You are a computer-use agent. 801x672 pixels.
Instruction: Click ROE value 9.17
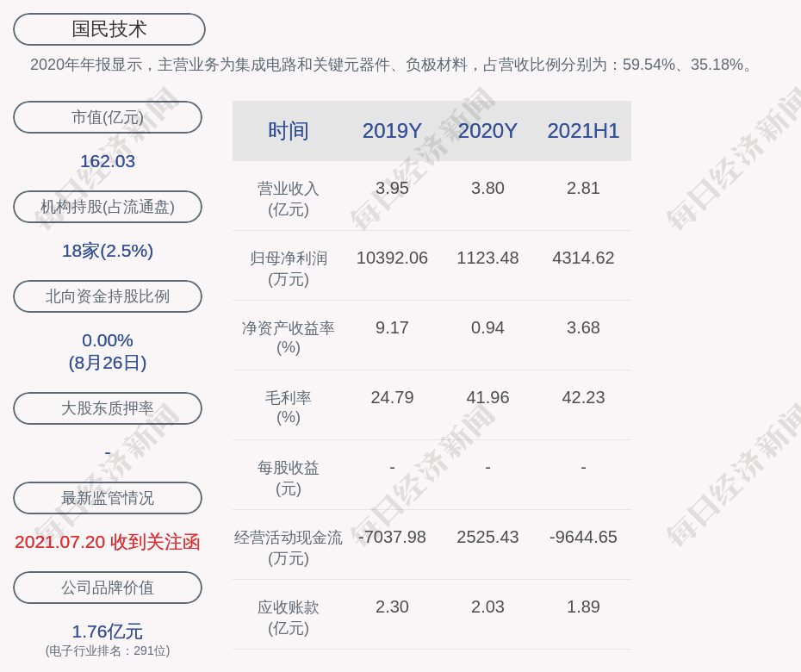pyautogui.click(x=392, y=327)
